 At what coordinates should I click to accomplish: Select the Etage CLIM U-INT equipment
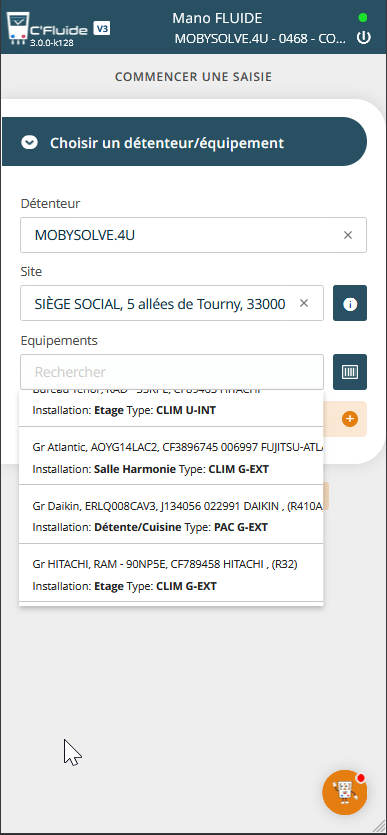(x=171, y=408)
